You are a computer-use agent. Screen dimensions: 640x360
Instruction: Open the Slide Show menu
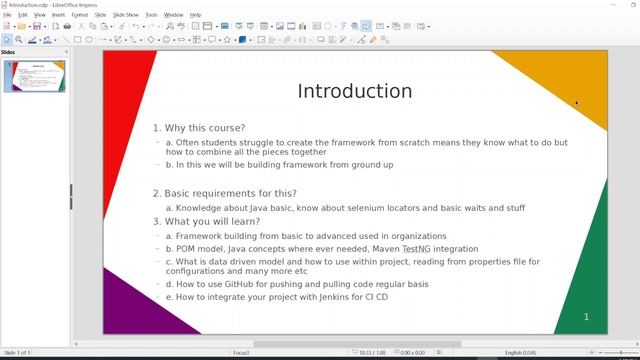tap(126, 15)
